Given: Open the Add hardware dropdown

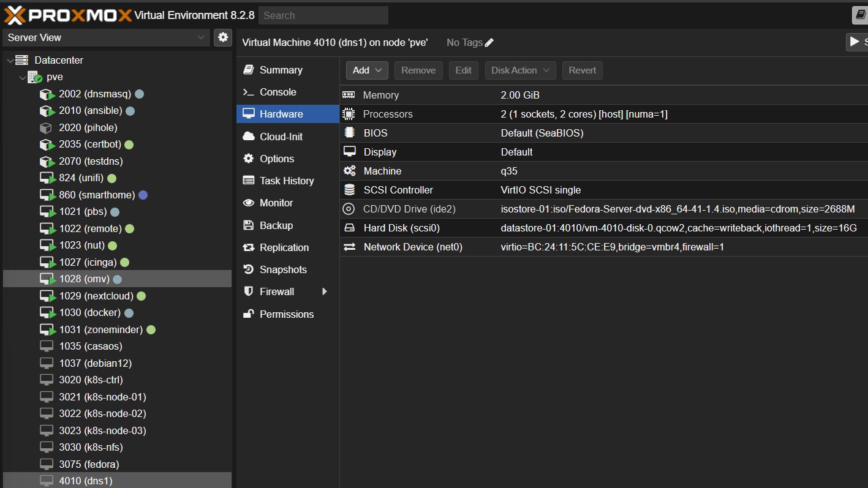Looking at the screenshot, I should click(367, 70).
